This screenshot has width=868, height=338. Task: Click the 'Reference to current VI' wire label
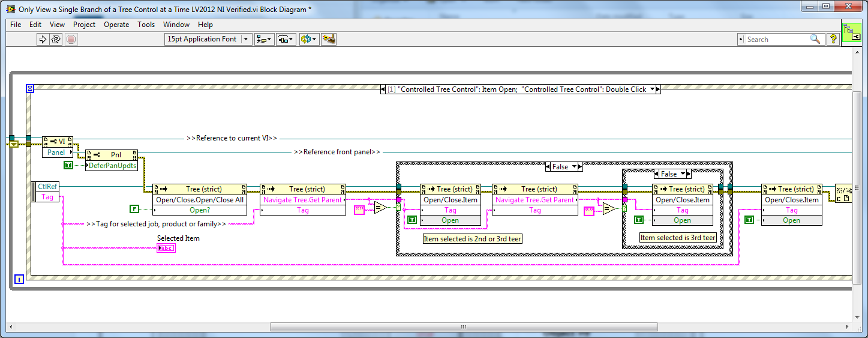click(x=232, y=138)
